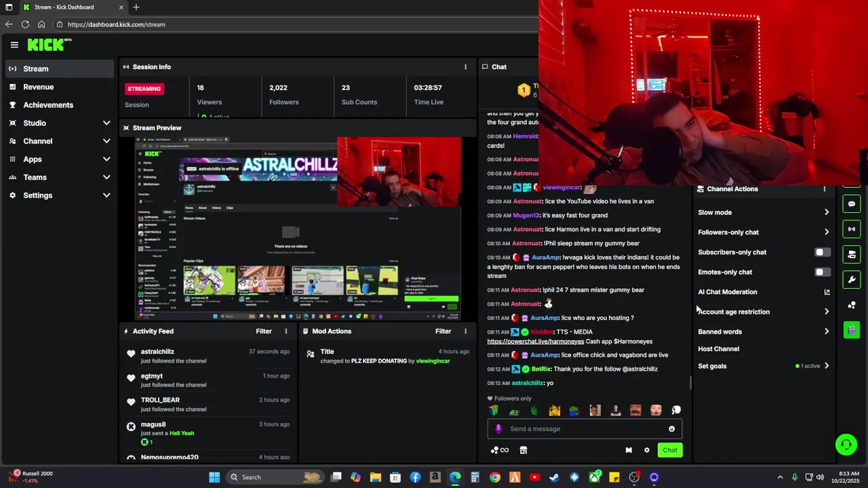Open the emoji picker in message box

(672, 428)
